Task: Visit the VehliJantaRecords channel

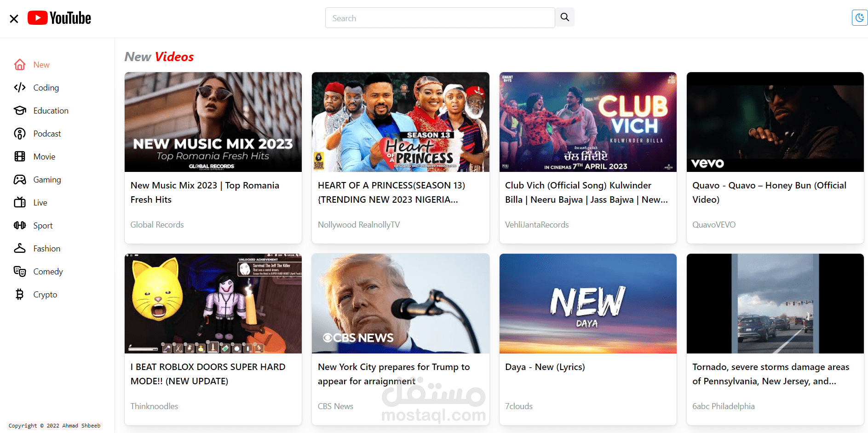Action: click(x=537, y=225)
